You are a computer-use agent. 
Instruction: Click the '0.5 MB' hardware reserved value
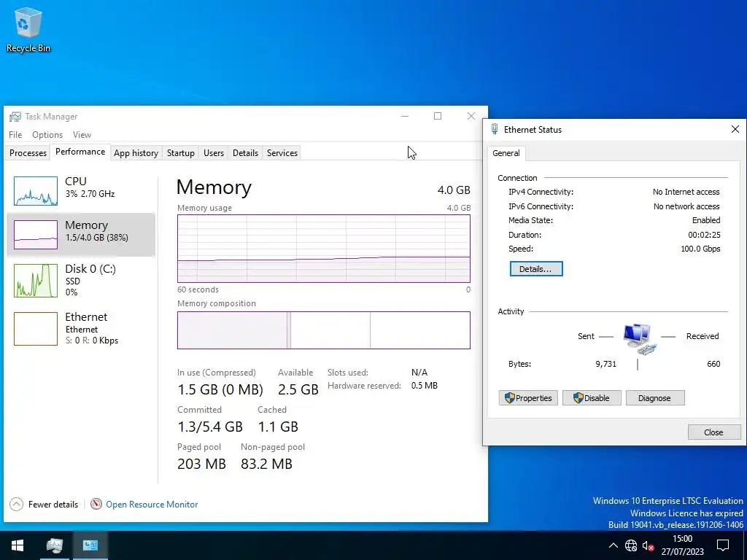[425, 386]
